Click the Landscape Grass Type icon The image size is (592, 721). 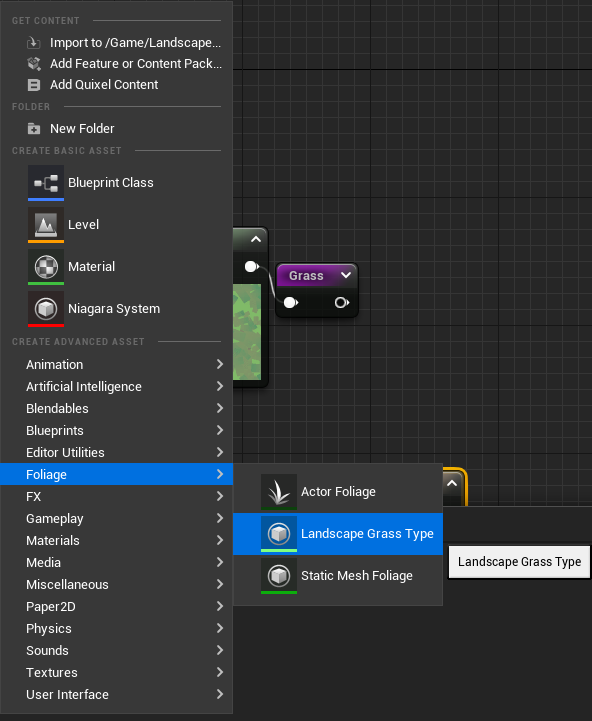point(279,534)
